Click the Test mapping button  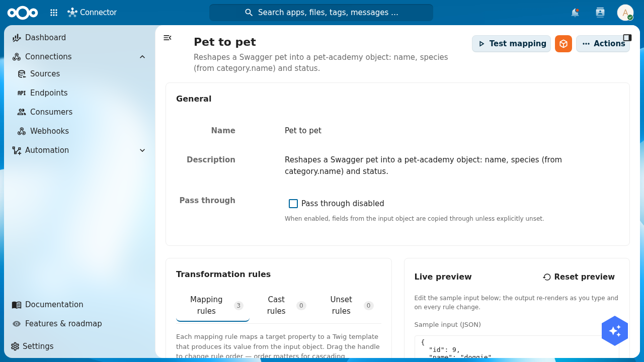click(511, 44)
